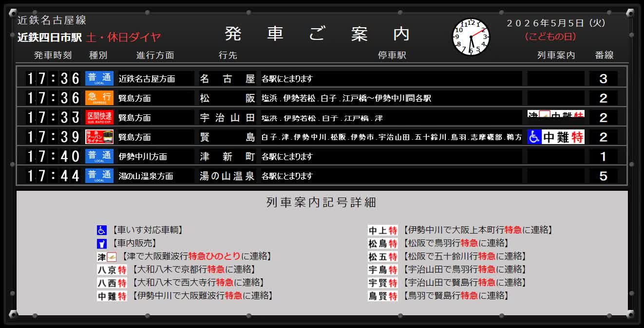Click 【大和八木で京都行特急に連絡】 text
The image size is (644, 328).
(x=193, y=270)
